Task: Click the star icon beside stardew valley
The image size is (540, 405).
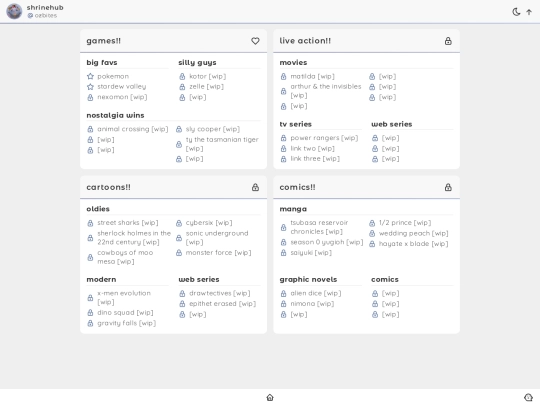Action: click(90, 87)
